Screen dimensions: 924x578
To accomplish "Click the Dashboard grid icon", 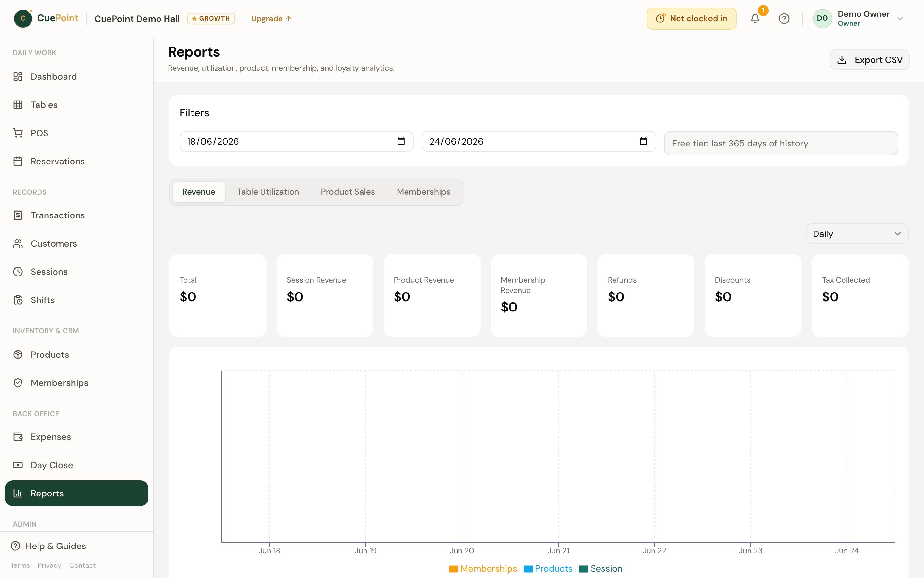I will tap(18, 76).
